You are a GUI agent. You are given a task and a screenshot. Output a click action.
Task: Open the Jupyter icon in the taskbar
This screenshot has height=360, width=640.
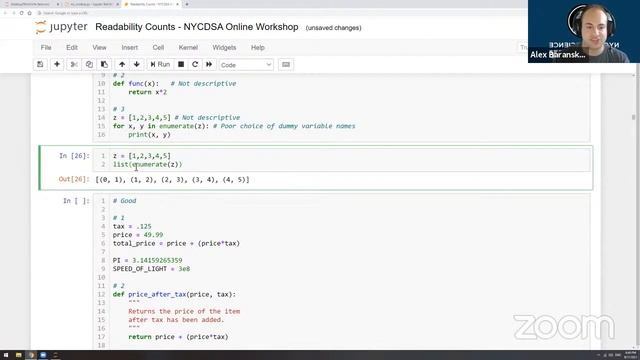[56, 355]
